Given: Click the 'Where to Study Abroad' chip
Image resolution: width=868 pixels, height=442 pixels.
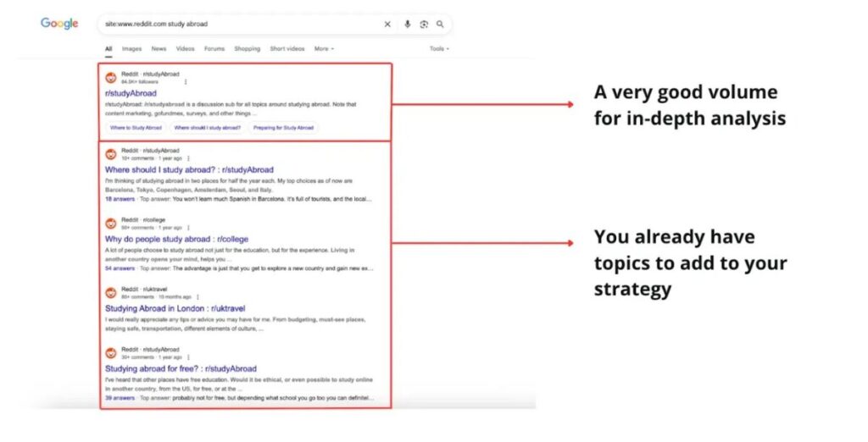Looking at the screenshot, I should click(136, 128).
